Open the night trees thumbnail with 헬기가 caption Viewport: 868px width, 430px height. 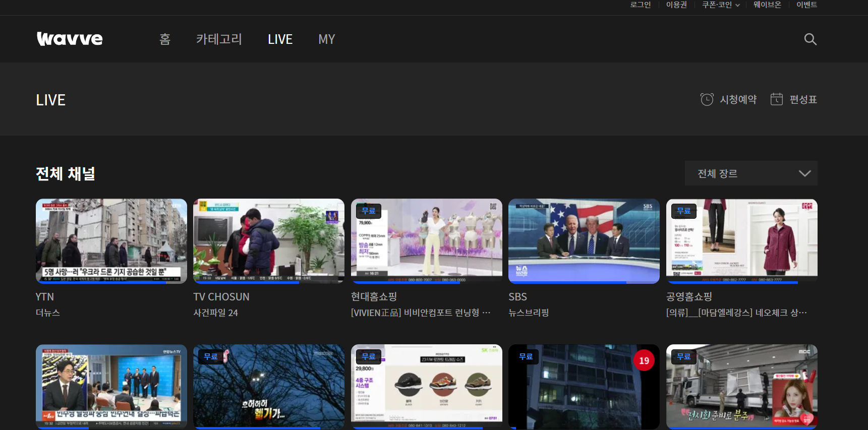(x=269, y=387)
